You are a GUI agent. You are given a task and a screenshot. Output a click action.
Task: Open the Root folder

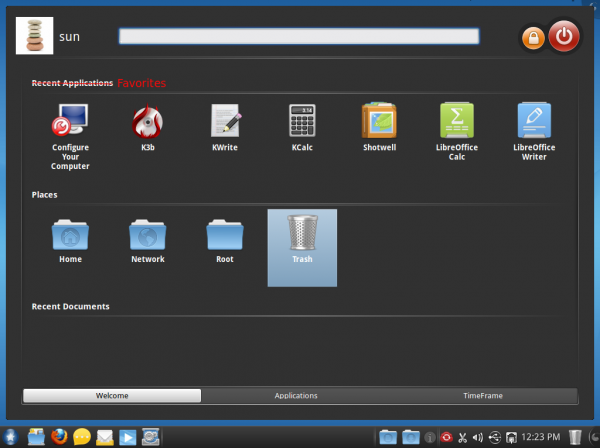click(225, 241)
